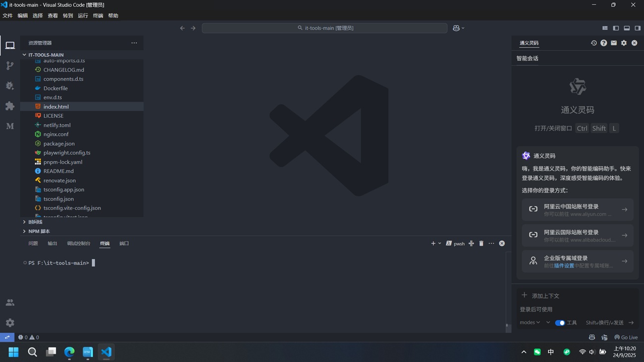This screenshot has height=362, width=644.
Task: Expand the 时间线 section in explorer
Action: (x=35, y=222)
